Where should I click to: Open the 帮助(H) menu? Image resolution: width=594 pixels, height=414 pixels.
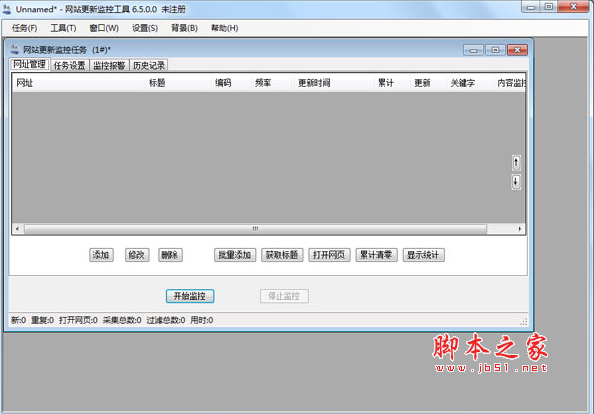tap(224, 28)
